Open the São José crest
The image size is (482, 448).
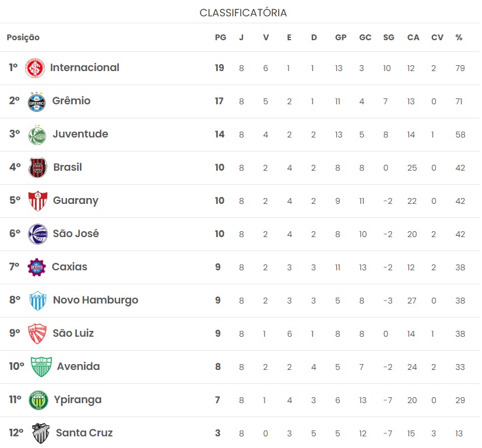pyautogui.click(x=37, y=234)
